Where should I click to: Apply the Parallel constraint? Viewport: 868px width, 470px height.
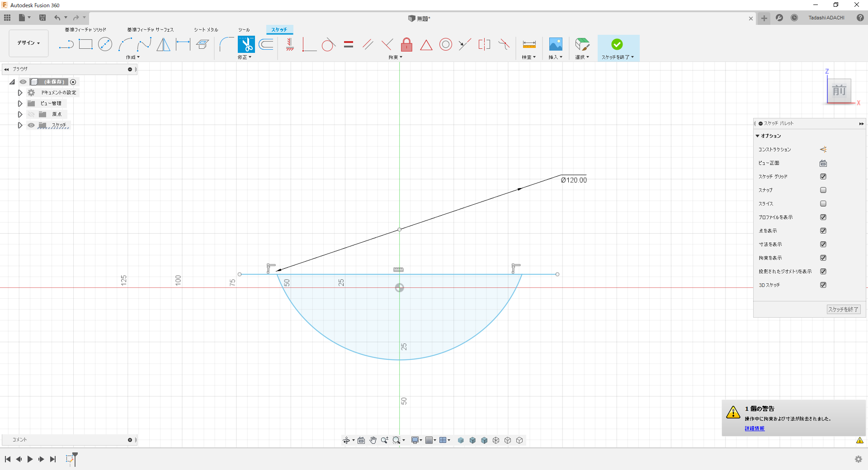click(x=368, y=44)
